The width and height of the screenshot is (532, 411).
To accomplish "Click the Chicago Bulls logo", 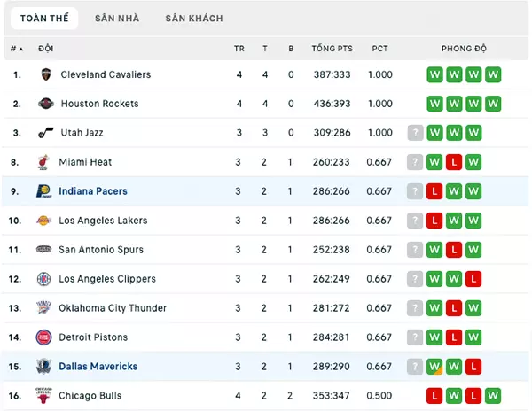I will [43, 396].
